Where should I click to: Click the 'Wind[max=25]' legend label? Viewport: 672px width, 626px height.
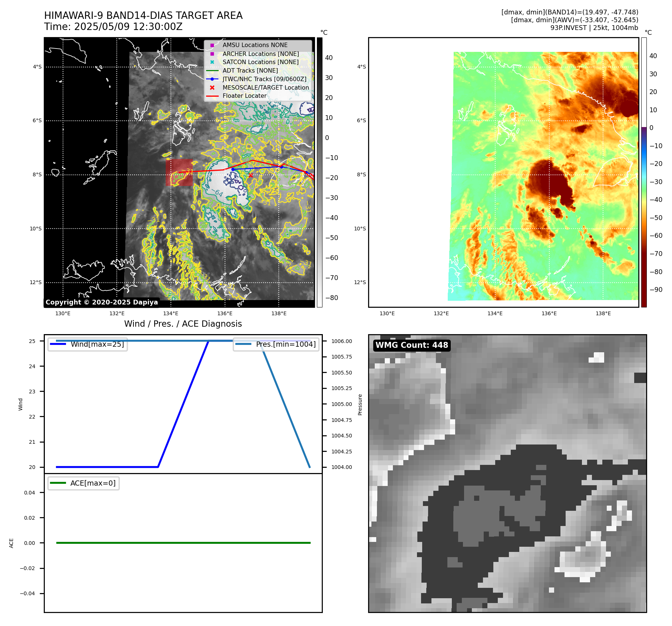pyautogui.click(x=97, y=344)
